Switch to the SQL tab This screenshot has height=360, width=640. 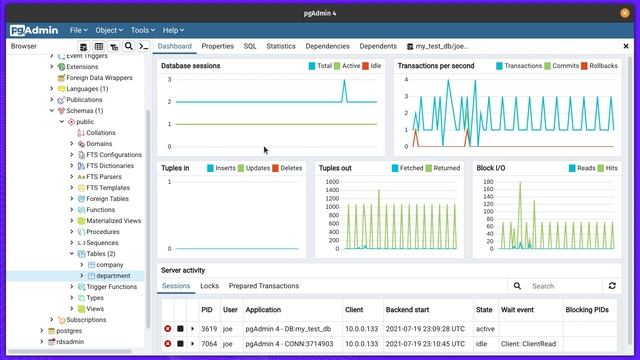click(250, 46)
